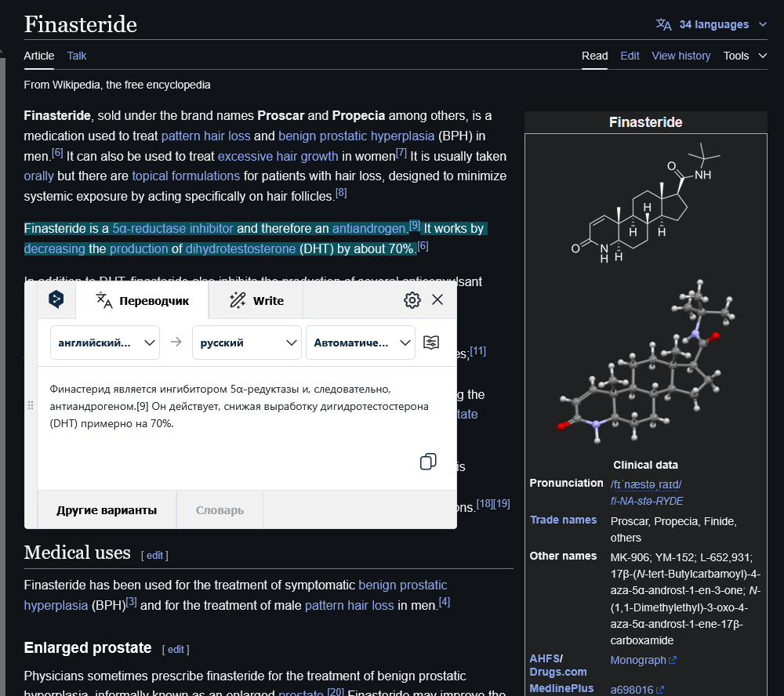784x696 pixels.
Task: Open the AHFS/Drugs.com infobox link
Action: tap(557, 665)
